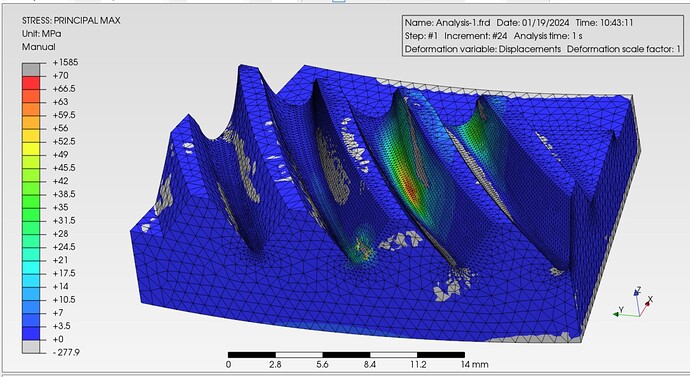Click the red +70 legend color band
Screen dimensions: 690x377
point(31,82)
